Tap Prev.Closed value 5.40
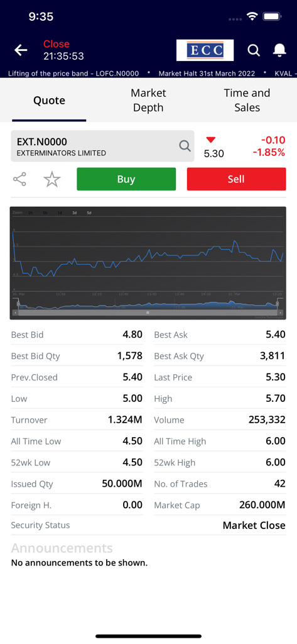 click(132, 377)
